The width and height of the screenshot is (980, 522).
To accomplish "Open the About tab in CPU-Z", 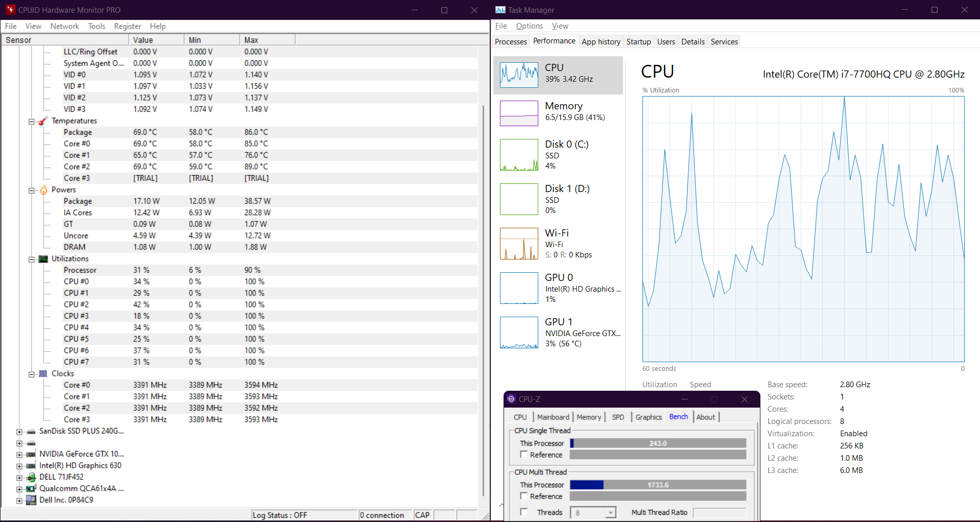I will pyautogui.click(x=706, y=417).
